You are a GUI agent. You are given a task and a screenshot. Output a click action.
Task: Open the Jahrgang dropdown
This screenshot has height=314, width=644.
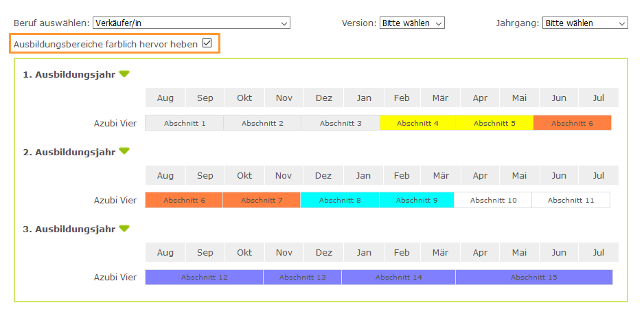pyautogui.click(x=584, y=23)
